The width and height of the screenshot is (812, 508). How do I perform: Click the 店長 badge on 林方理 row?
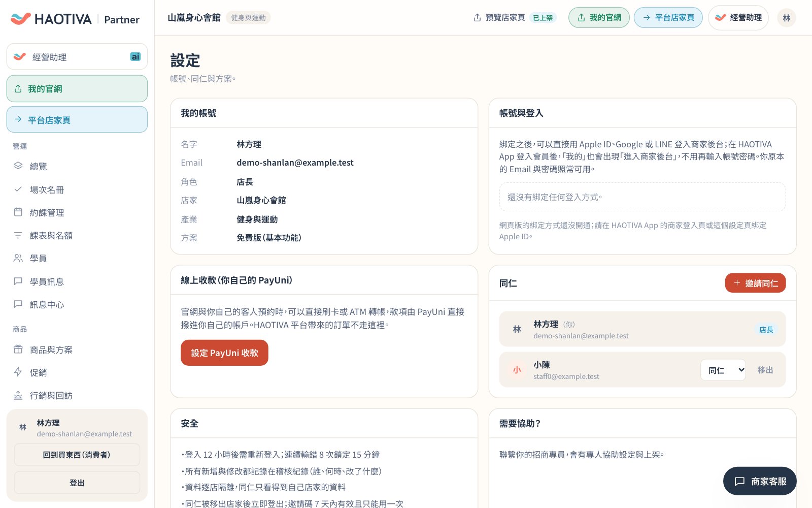pyautogui.click(x=766, y=330)
